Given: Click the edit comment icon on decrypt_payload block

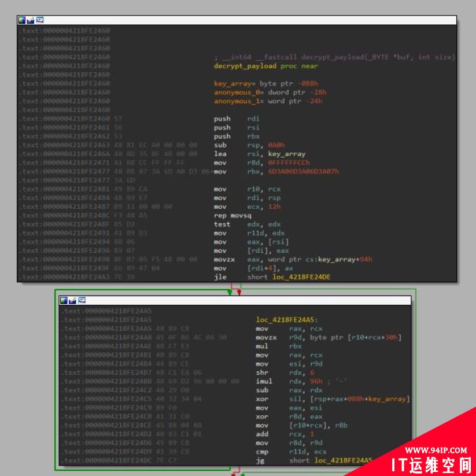Looking at the screenshot, I should (x=30, y=20).
